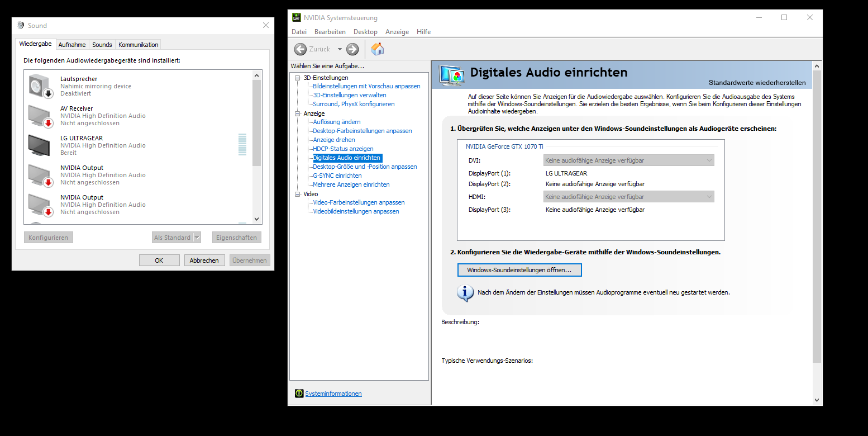
Task: Open Bildeinstellungen mit Vorschau anpassen
Action: pyautogui.click(x=366, y=86)
